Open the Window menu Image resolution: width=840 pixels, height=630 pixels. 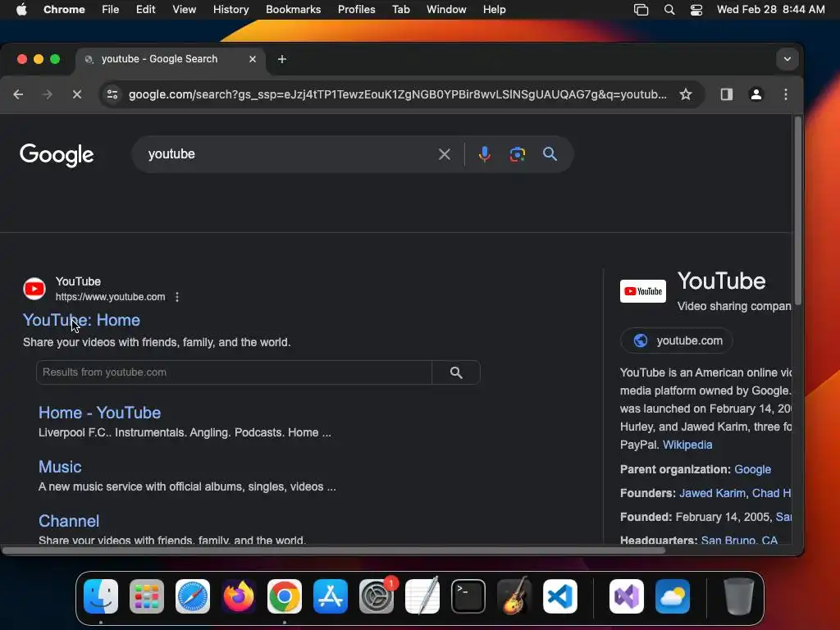click(446, 9)
